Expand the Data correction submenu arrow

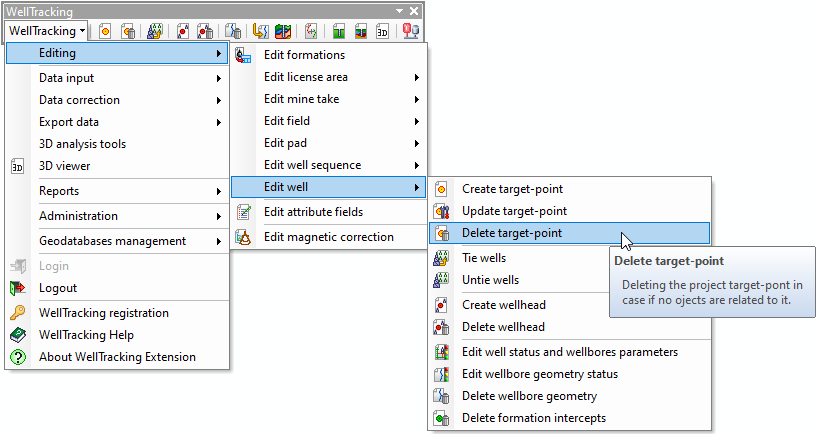[x=219, y=100]
